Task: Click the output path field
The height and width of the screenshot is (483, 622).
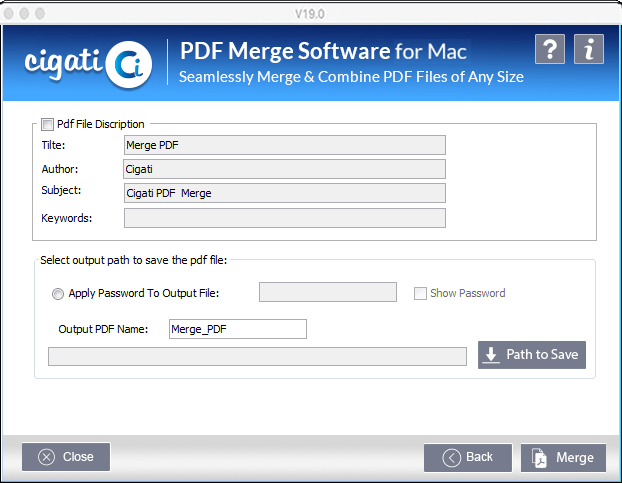Action: click(x=257, y=356)
